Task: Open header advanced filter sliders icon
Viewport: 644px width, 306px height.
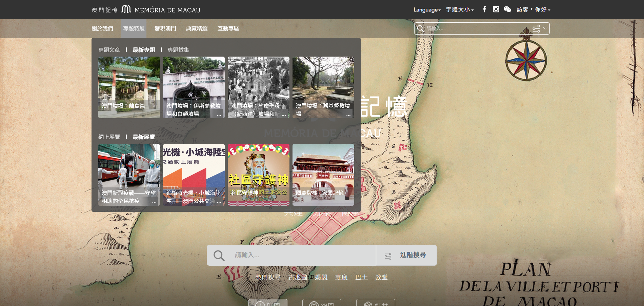Action: 536,28
